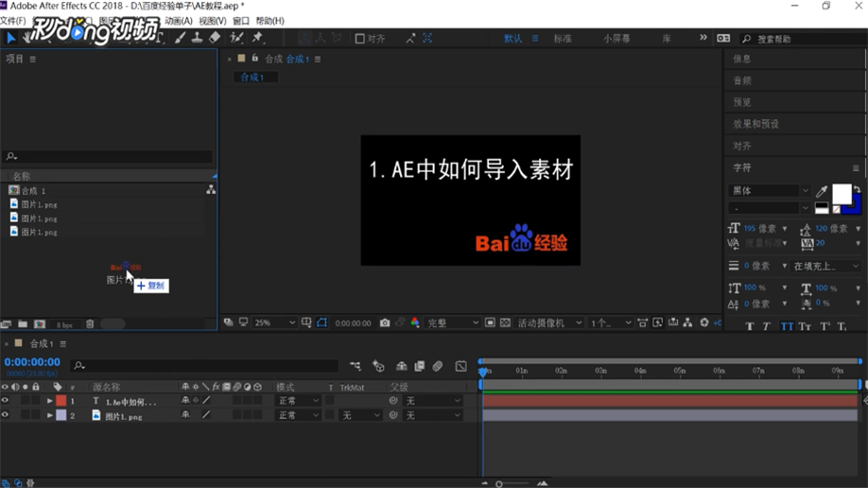Viewport: 868px width, 488px height.
Task: Open the 视图(V) menu
Action: click(x=213, y=21)
